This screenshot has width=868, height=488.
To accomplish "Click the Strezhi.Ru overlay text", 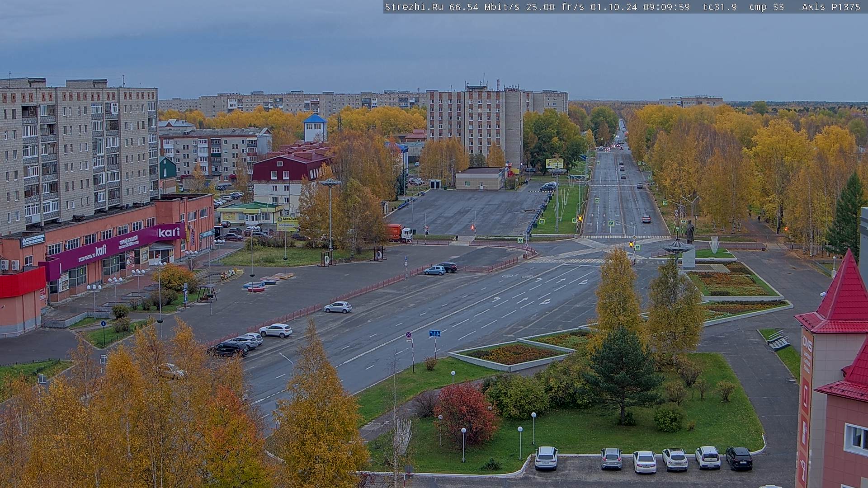I will click(414, 7).
